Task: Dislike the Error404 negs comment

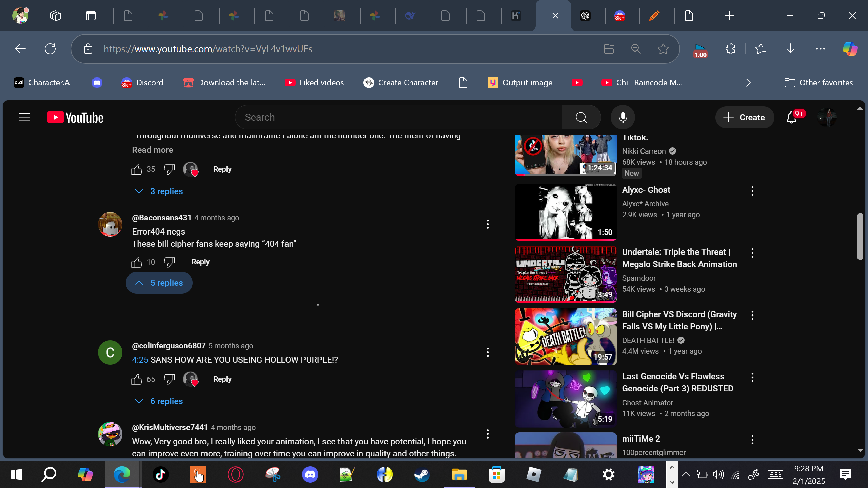Action: click(169, 262)
